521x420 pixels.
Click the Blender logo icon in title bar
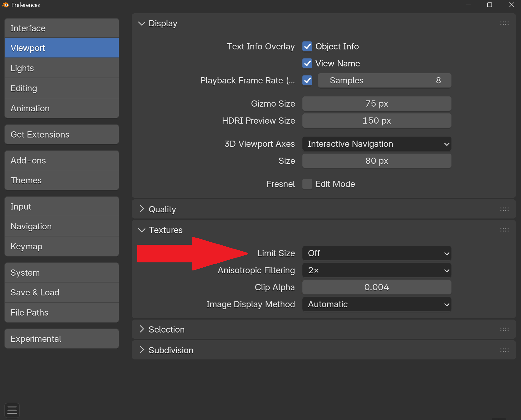pos(5,5)
